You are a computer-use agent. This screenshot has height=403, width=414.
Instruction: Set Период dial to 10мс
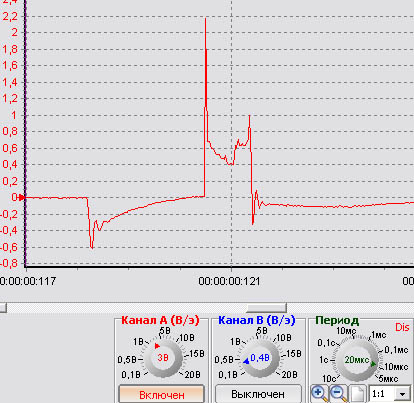(x=346, y=331)
